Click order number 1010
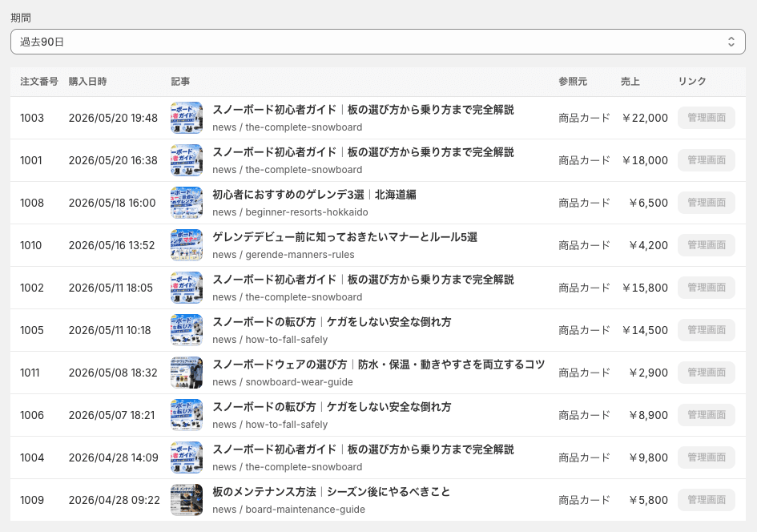Viewport: 757px width, 532px height. (31, 245)
